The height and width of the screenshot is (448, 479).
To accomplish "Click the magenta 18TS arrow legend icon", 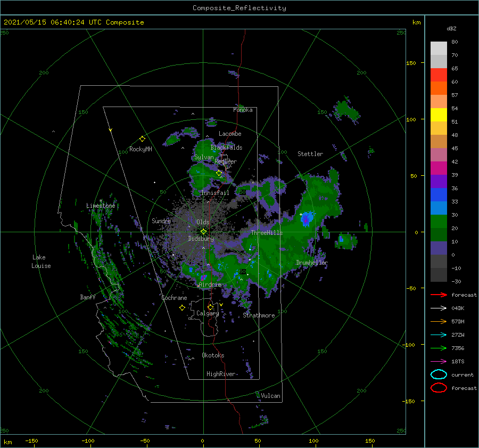I will 439,362.
